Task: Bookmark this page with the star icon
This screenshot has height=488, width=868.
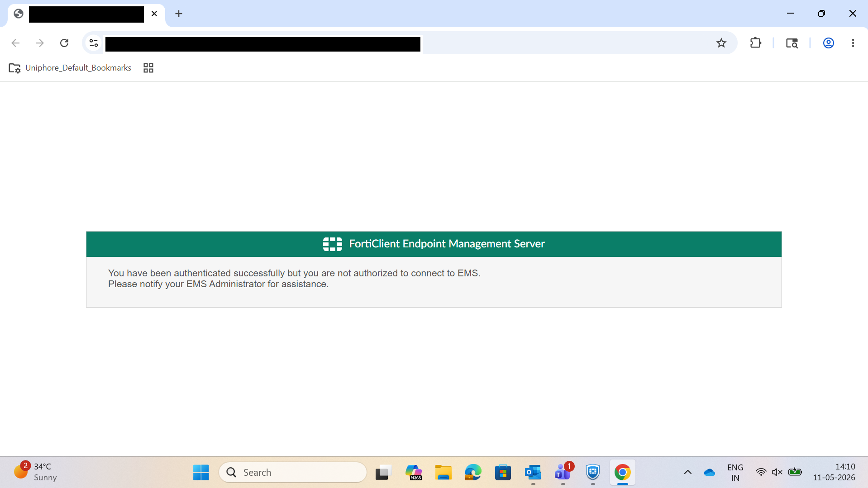Action: (721, 43)
